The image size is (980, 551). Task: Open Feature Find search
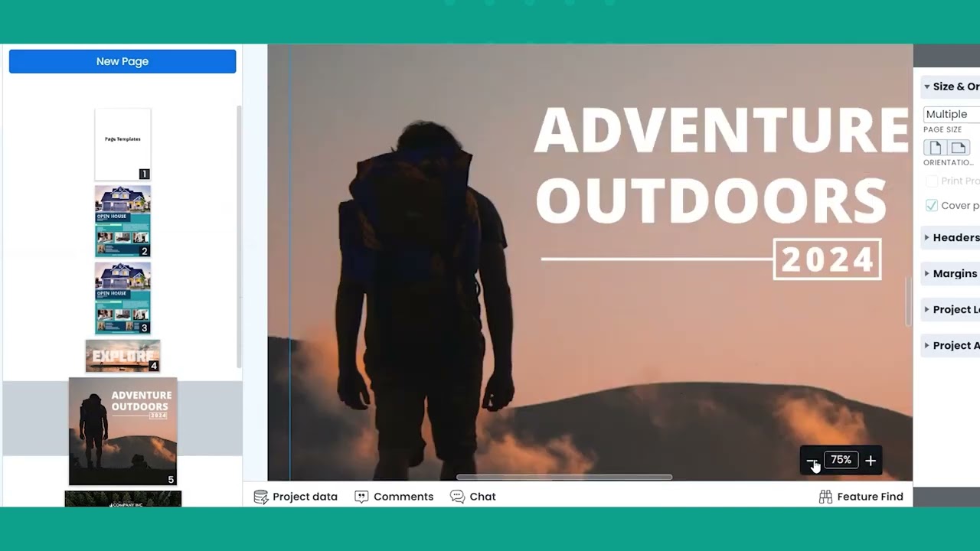click(861, 497)
